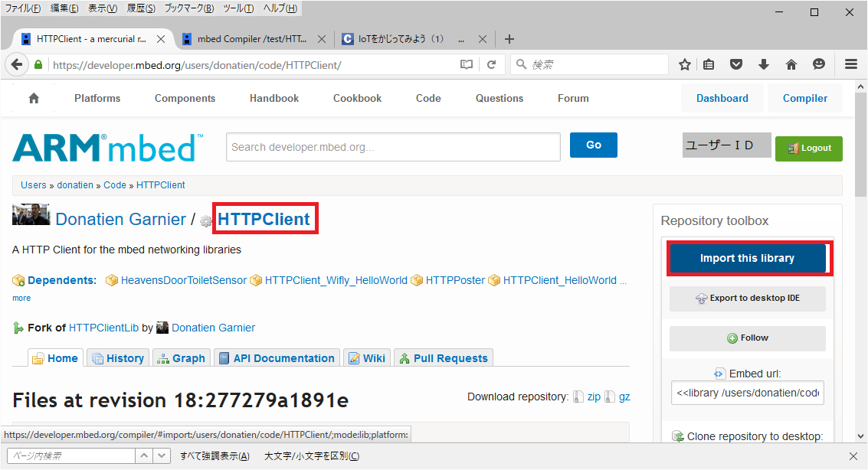Image resolution: width=868 pixels, height=470 pixels.
Task: Open the ファイル menu
Action: tap(23, 8)
